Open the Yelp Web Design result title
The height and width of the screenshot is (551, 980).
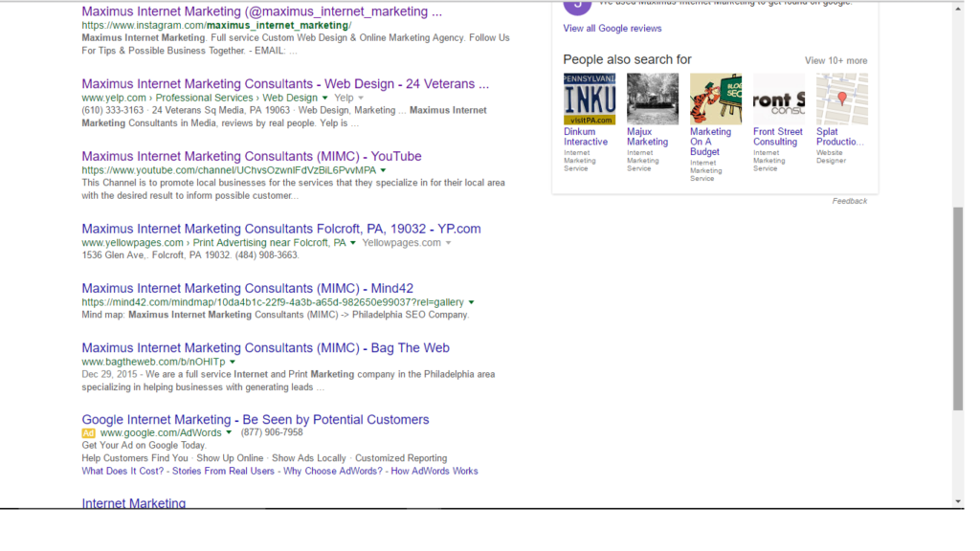285,84
